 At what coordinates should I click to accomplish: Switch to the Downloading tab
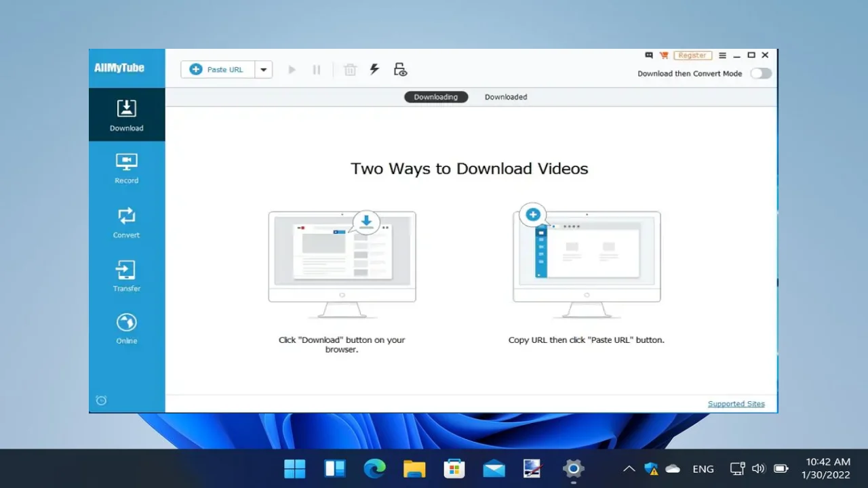pos(436,97)
